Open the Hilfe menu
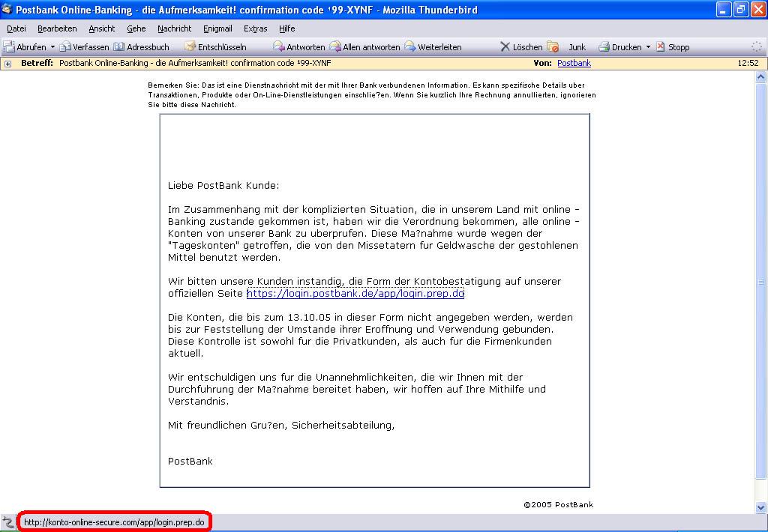Screen dimensions: 768x532 [287, 28]
